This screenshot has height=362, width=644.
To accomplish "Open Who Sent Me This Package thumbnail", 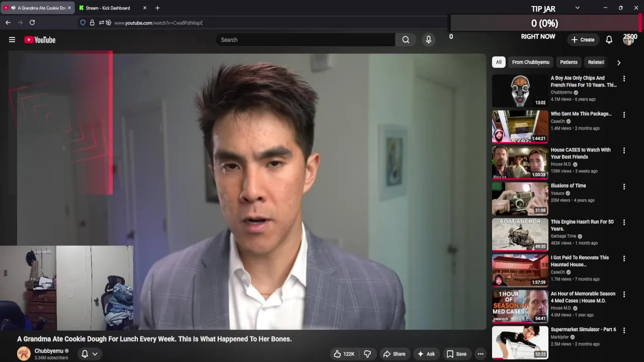I will tap(520, 127).
